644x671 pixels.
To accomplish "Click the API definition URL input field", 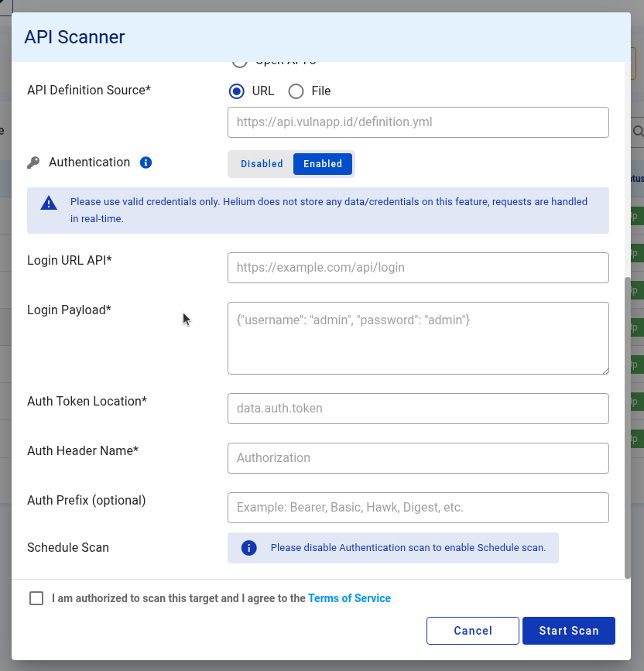I will point(418,122).
